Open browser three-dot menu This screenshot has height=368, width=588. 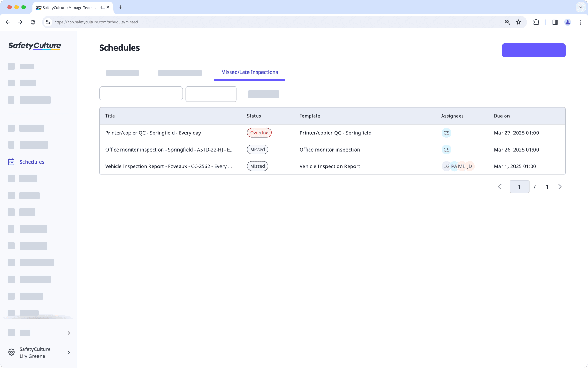click(580, 22)
